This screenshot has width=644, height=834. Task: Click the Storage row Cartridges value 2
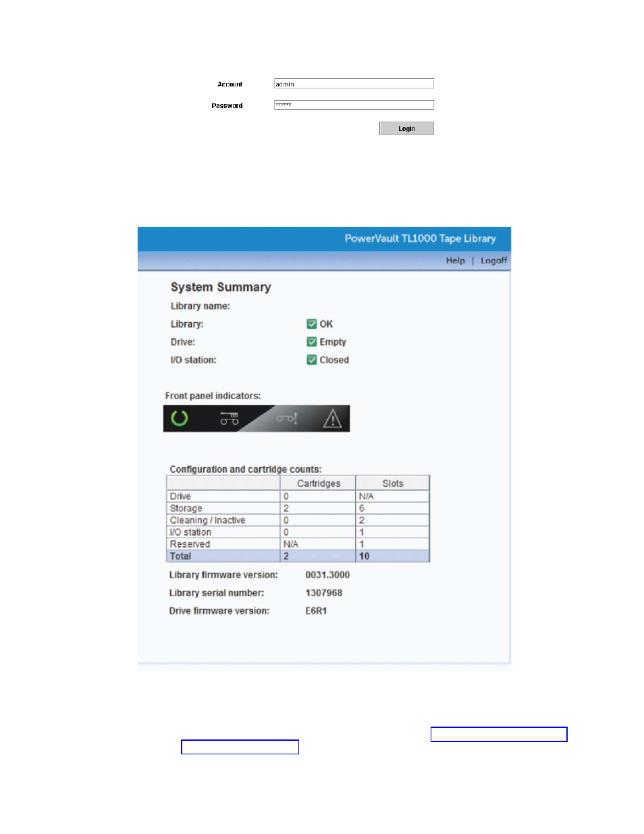click(x=286, y=509)
